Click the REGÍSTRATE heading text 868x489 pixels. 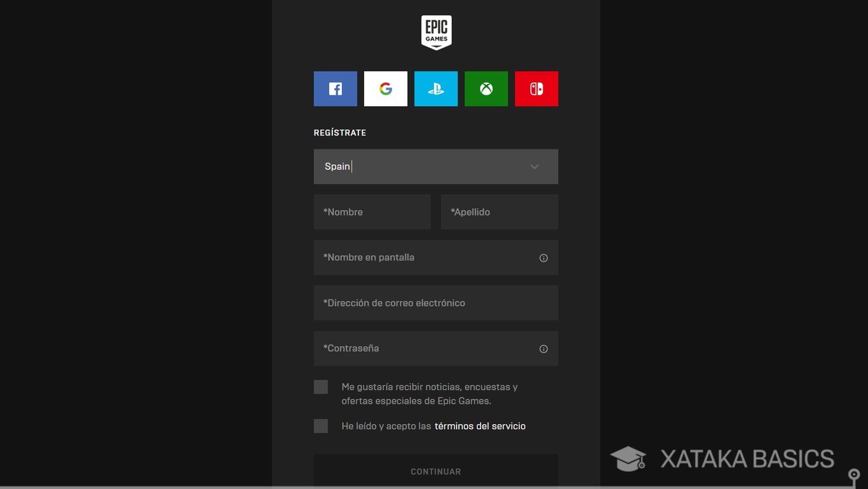click(x=340, y=133)
